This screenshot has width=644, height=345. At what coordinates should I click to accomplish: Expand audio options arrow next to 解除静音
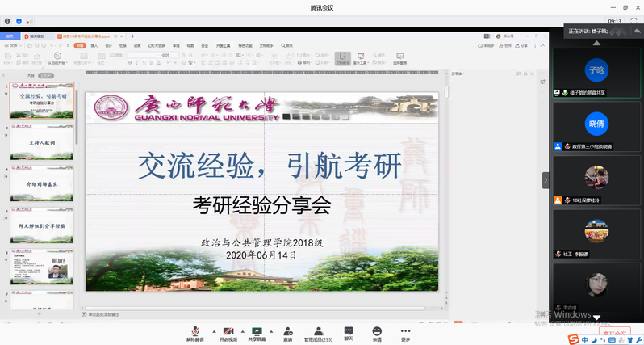coord(214,331)
